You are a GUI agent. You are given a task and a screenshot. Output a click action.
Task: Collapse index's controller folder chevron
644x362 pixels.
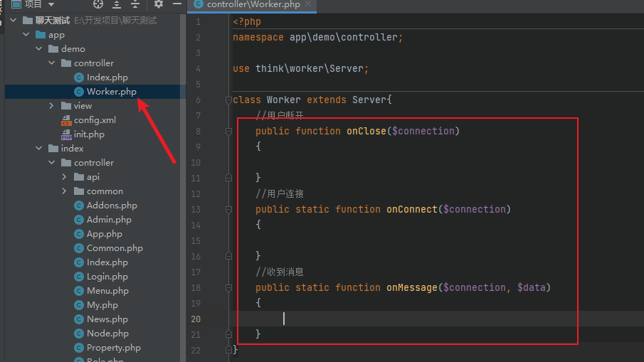coord(52,163)
